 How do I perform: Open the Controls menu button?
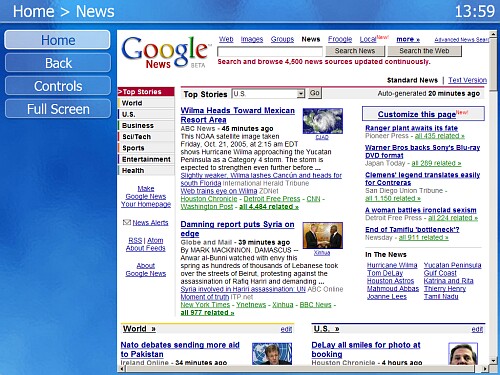pyautogui.click(x=58, y=86)
